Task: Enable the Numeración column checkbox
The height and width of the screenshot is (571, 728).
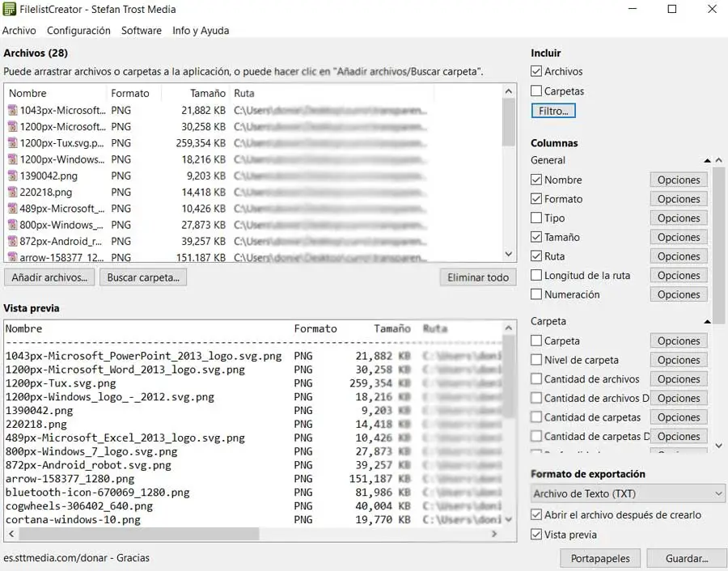Action: tap(536, 294)
